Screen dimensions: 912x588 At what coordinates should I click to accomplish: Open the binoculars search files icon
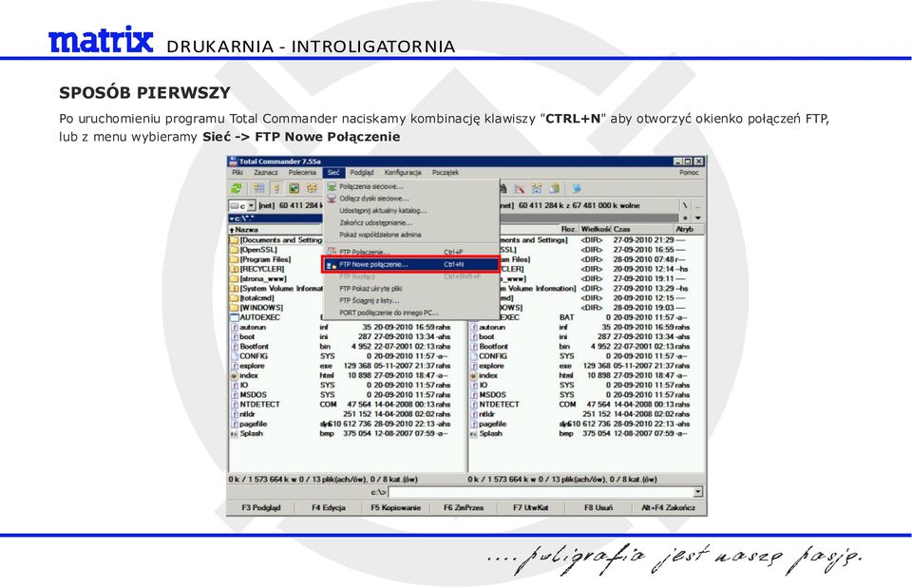pyautogui.click(x=502, y=188)
